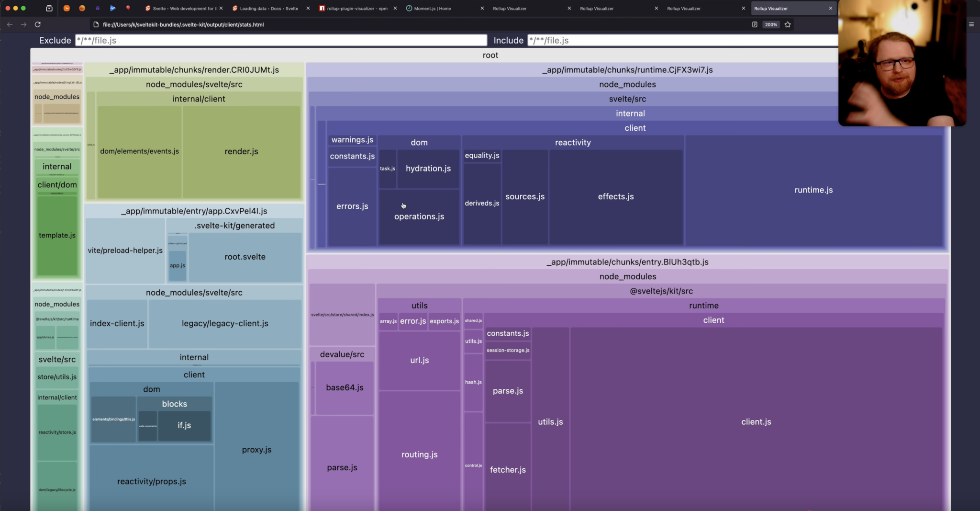Click the orange pinned browser icon

(67, 8)
